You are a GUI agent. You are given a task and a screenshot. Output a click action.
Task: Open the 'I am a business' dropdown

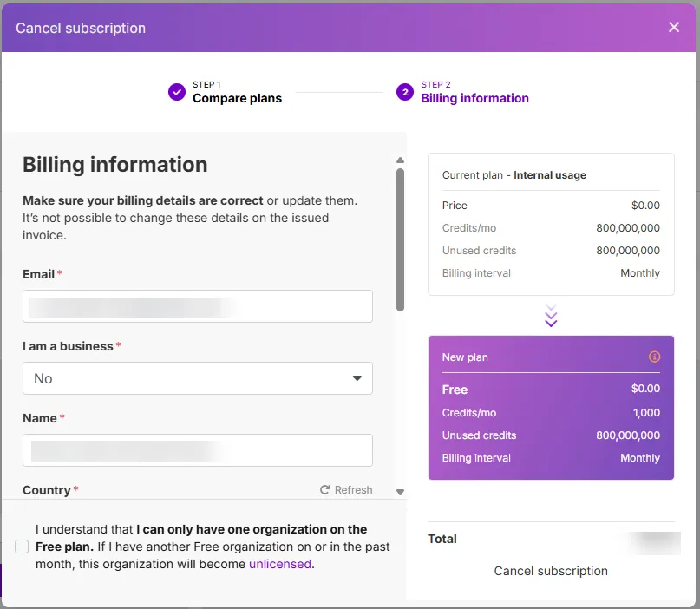pos(197,378)
